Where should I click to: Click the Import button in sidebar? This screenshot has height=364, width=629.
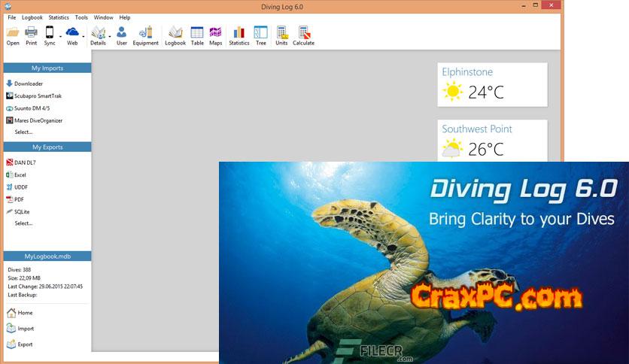click(25, 329)
